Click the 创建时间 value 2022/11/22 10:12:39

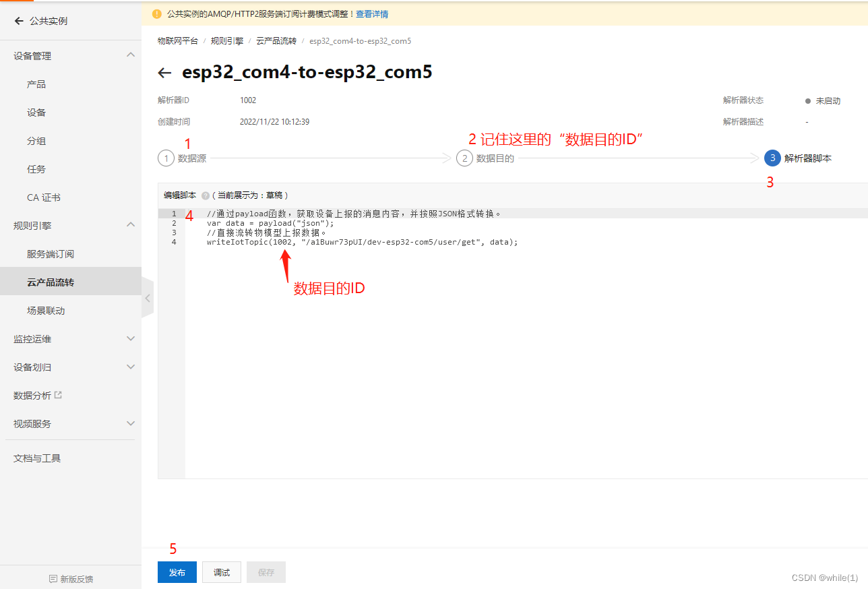[x=274, y=122]
